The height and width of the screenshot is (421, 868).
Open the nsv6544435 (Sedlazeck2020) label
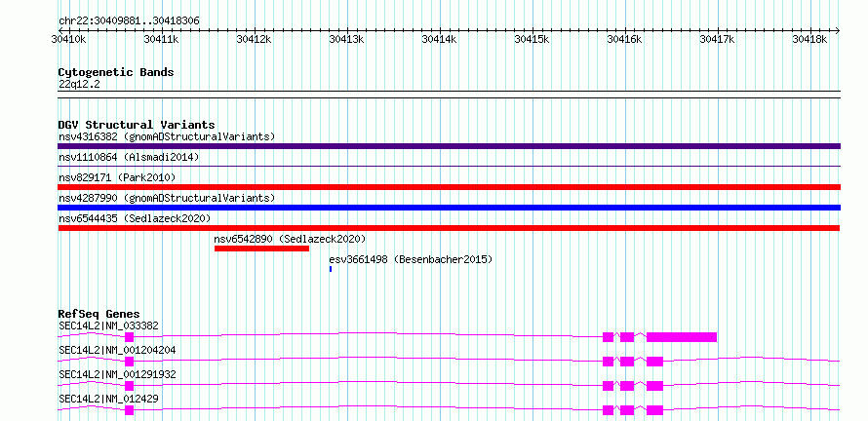(135, 218)
